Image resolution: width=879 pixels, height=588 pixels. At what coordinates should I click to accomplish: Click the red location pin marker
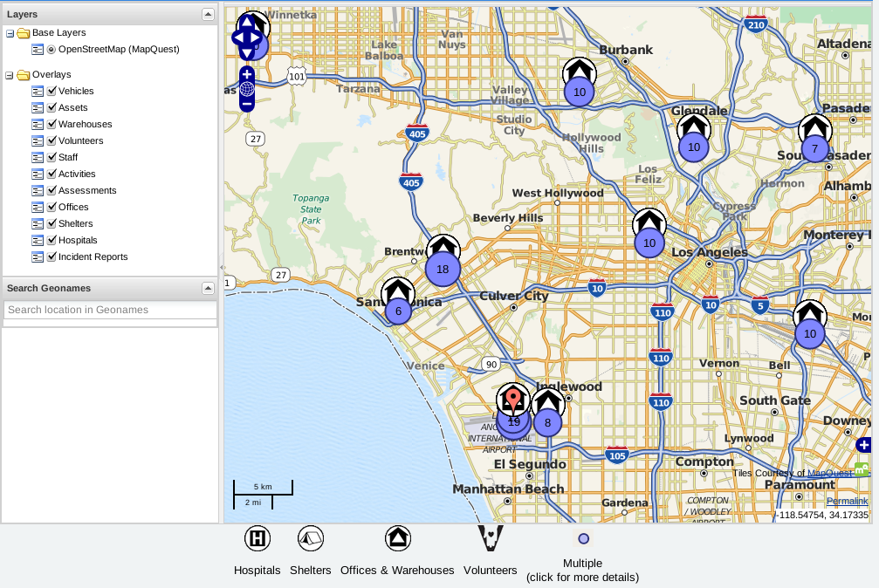pyautogui.click(x=513, y=400)
